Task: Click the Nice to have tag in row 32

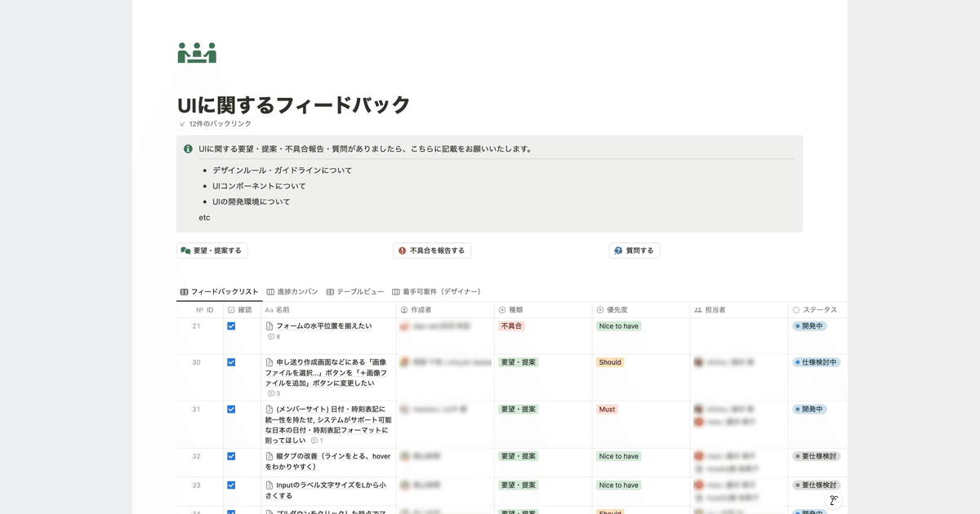Action: click(618, 457)
